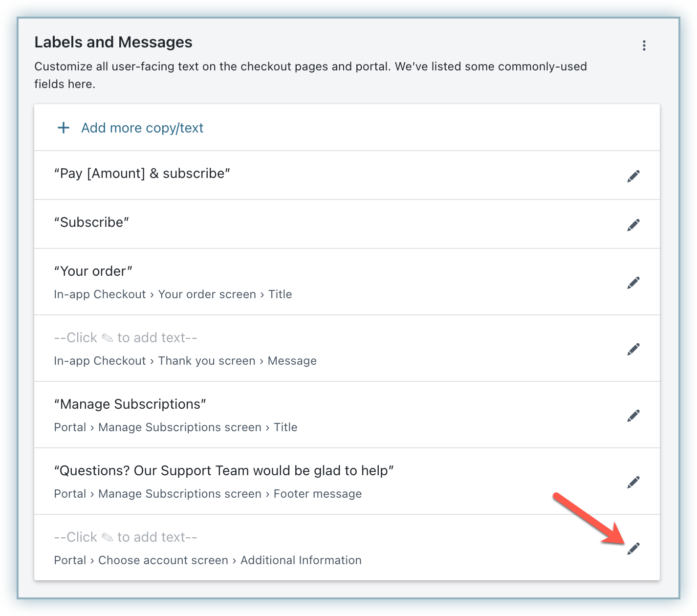The width and height of the screenshot is (697, 616).
Task: Edit the "Pay [Amount] & subscribe" label with pencil
Action: 633,176
